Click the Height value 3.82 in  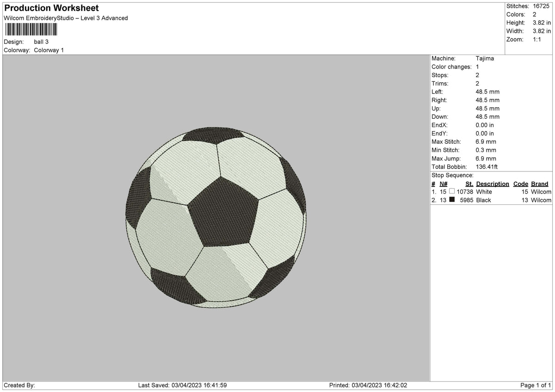point(542,23)
